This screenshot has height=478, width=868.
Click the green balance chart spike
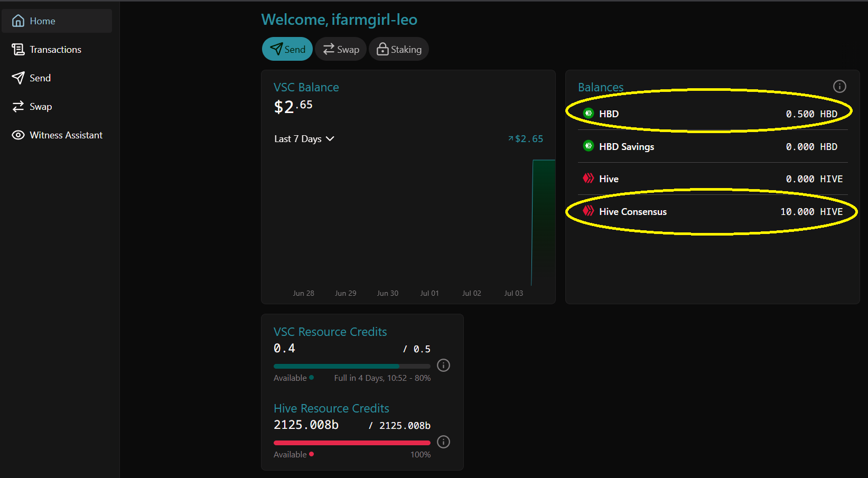(543, 222)
